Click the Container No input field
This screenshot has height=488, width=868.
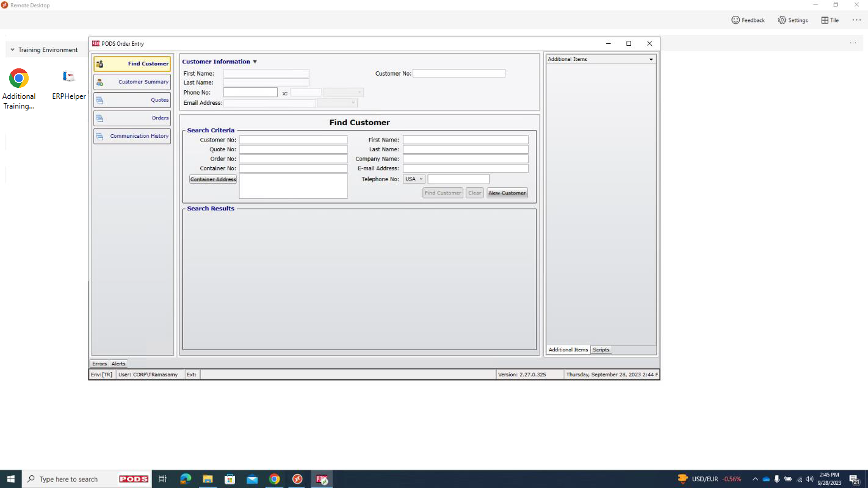click(x=294, y=168)
